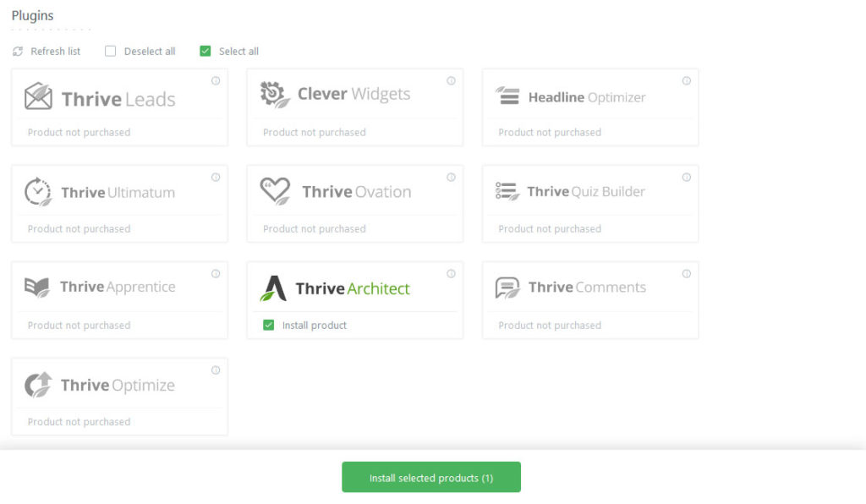Click the 'Select all' label text
Viewport: 866px width, 504px height.
click(x=238, y=52)
